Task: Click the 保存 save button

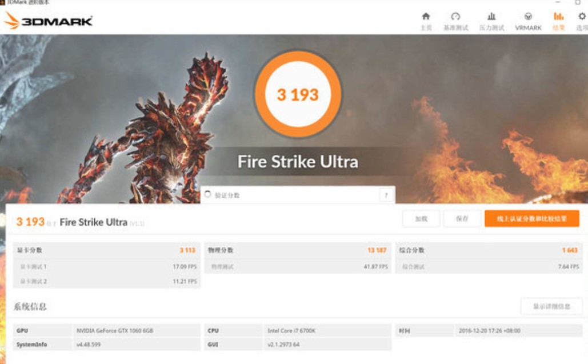Action: (x=462, y=218)
